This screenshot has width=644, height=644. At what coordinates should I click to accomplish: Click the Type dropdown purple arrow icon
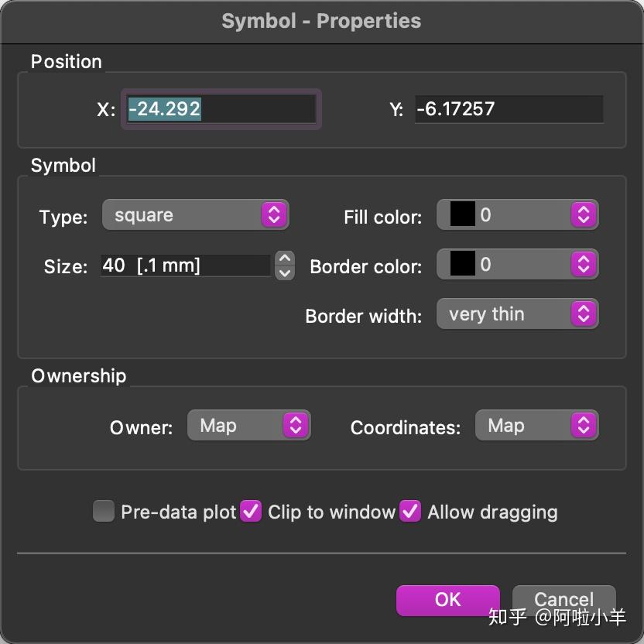click(x=274, y=215)
